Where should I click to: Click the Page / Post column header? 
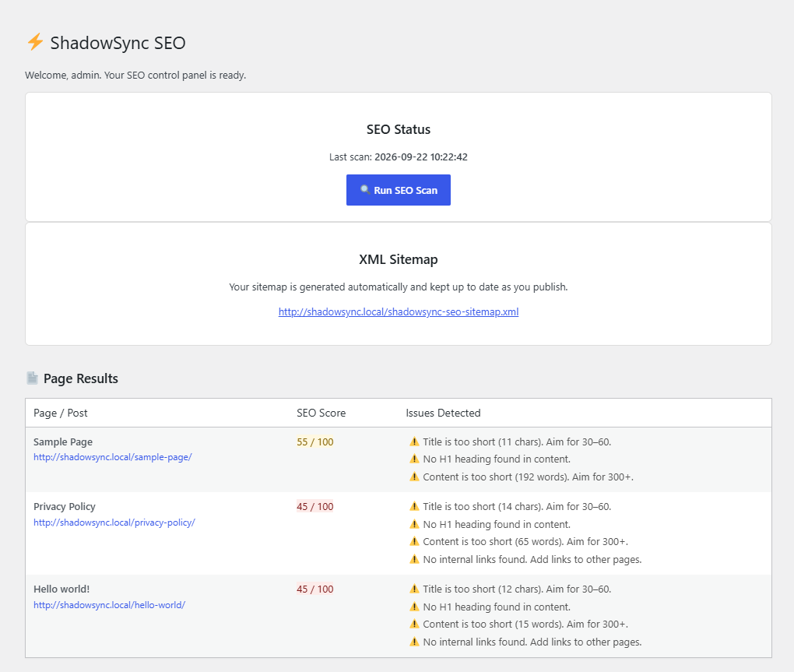60,413
